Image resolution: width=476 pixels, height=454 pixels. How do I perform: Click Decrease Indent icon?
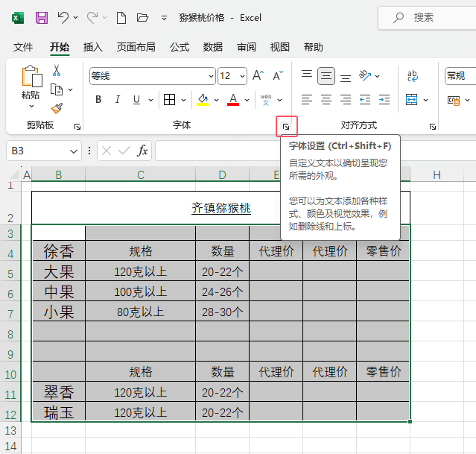click(365, 99)
